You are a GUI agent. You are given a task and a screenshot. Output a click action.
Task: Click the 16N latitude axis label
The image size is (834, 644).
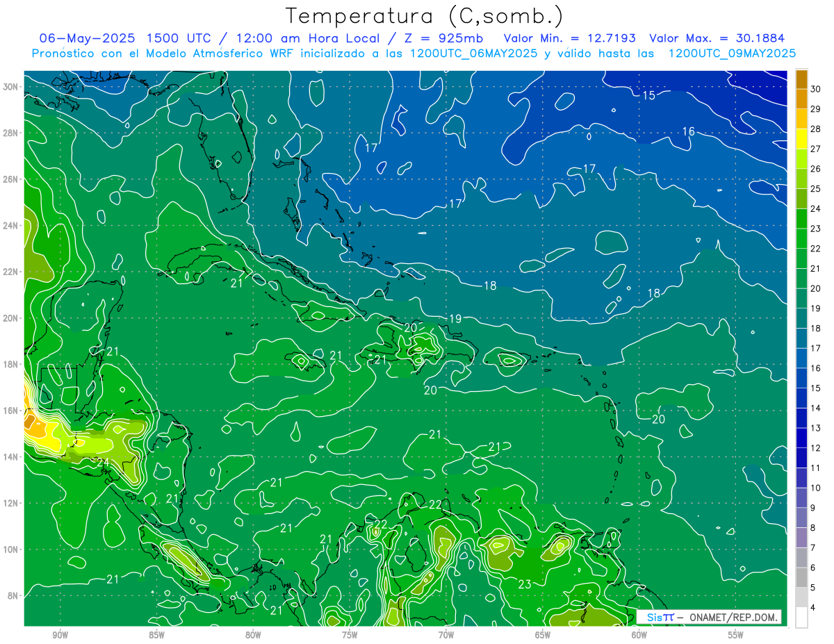10,411
